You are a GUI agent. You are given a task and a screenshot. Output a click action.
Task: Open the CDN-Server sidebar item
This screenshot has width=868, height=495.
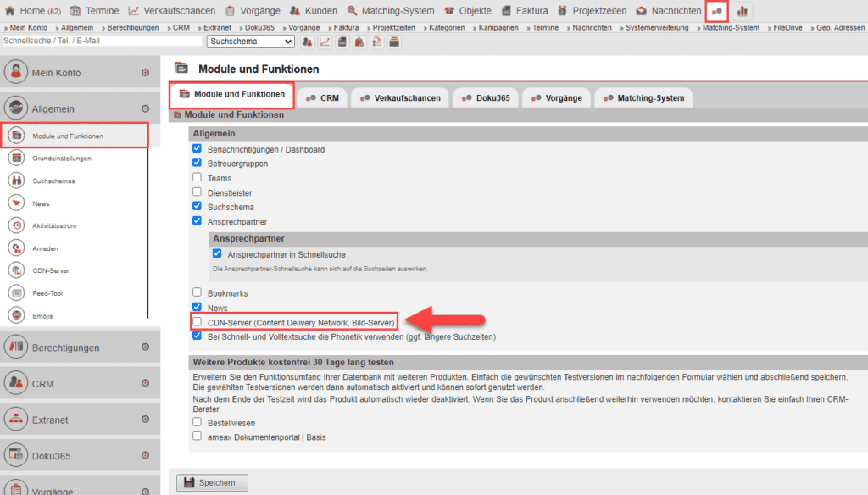(51, 270)
